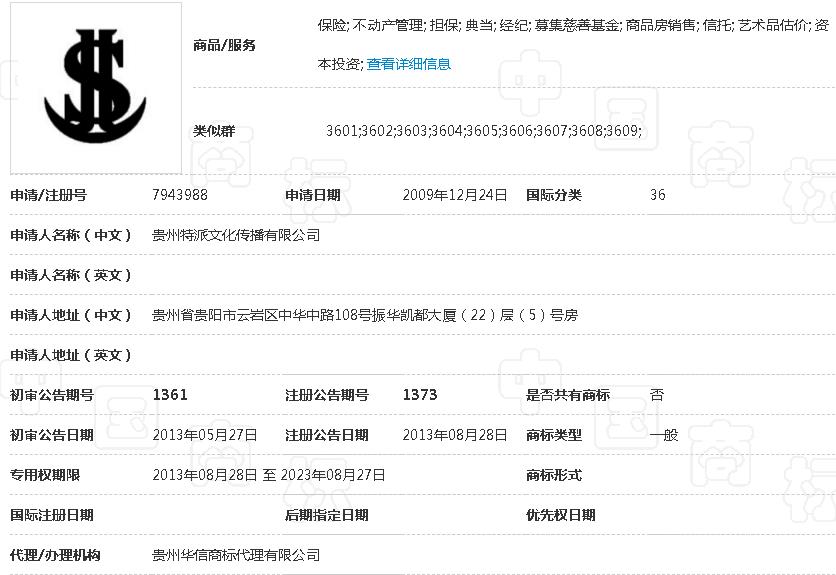Click the 国际注册日期 label
Screen dimensions: 836x575
52,515
